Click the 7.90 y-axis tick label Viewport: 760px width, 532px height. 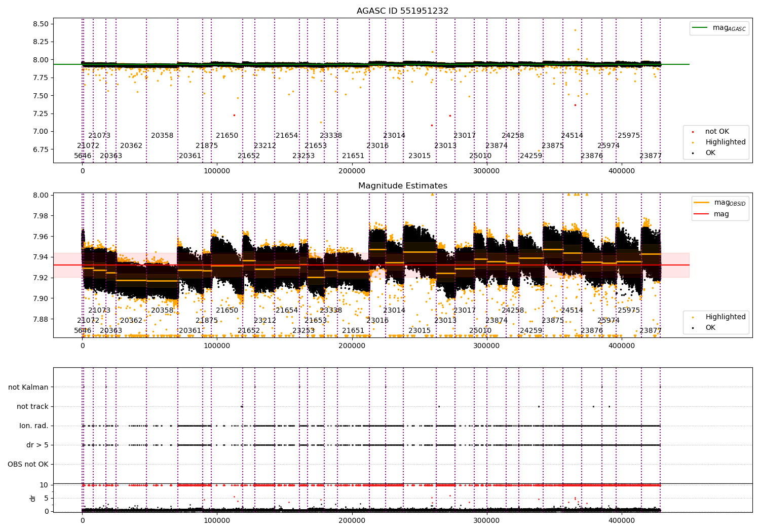40,298
